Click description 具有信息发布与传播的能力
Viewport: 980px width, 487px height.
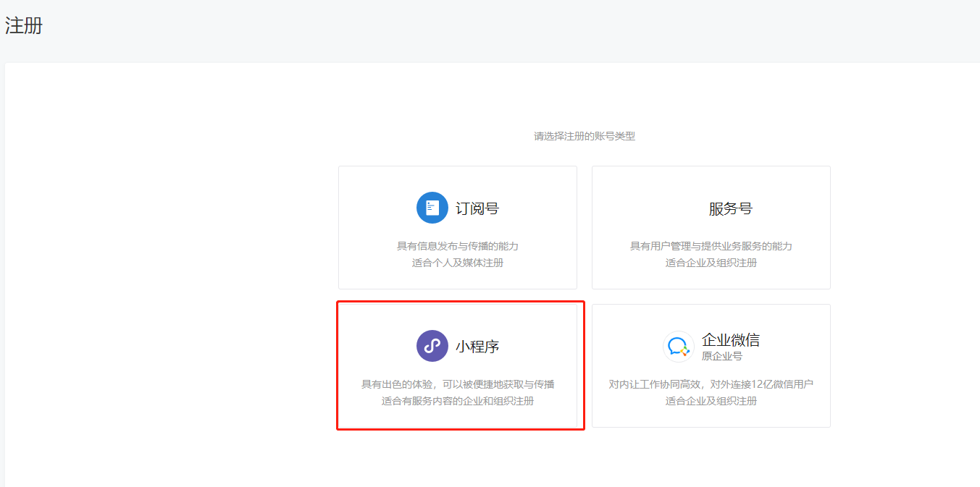point(458,246)
